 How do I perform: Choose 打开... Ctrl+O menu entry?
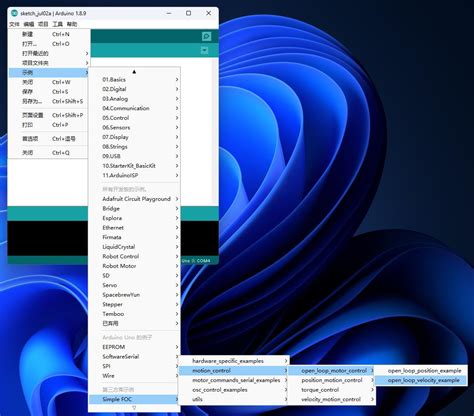pyautogui.click(x=49, y=44)
